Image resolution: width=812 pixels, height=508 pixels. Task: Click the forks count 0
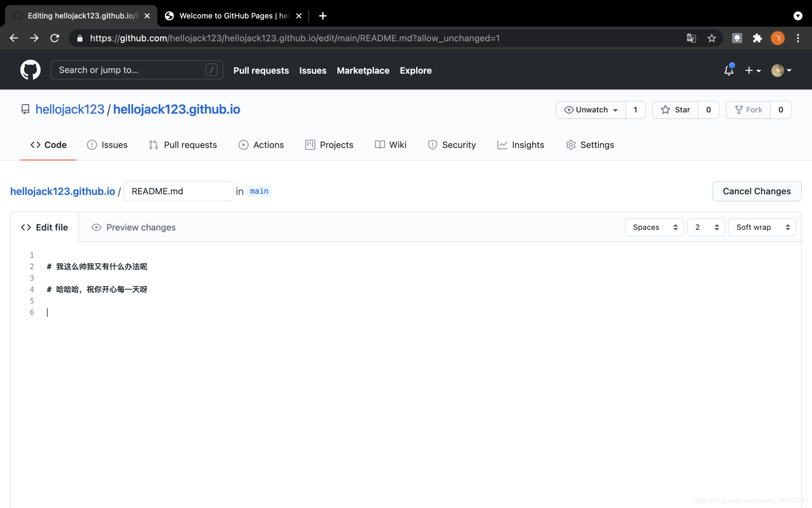[781, 110]
